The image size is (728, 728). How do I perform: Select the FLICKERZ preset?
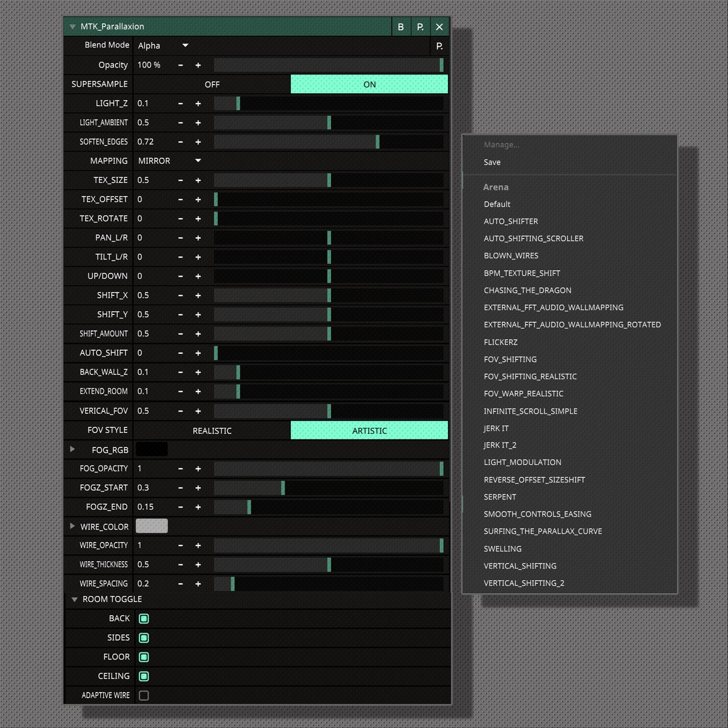501,342
